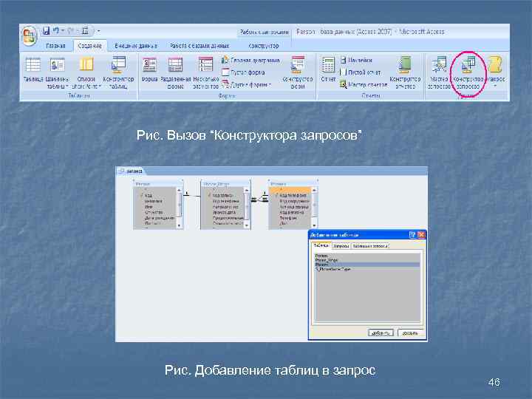Screen dimensions: 532x399
Task: Click scroll-up arrow in Phones table
Action: (x=314, y=191)
